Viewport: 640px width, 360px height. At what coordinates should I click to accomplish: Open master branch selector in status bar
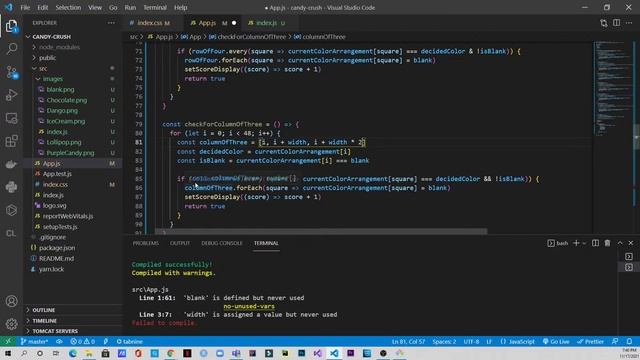(35, 342)
